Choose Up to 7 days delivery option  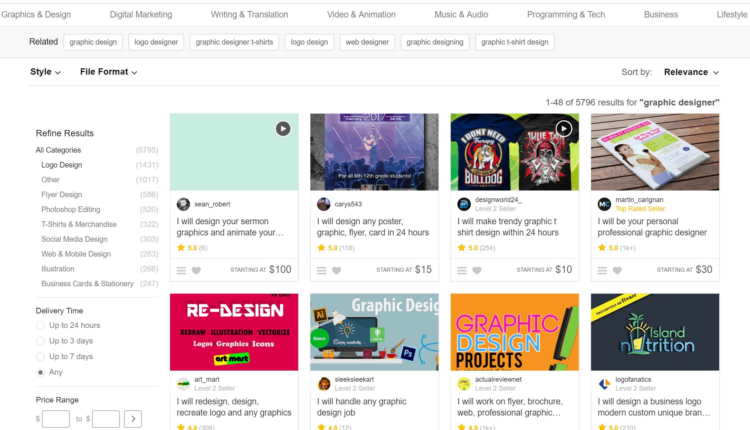coord(40,356)
